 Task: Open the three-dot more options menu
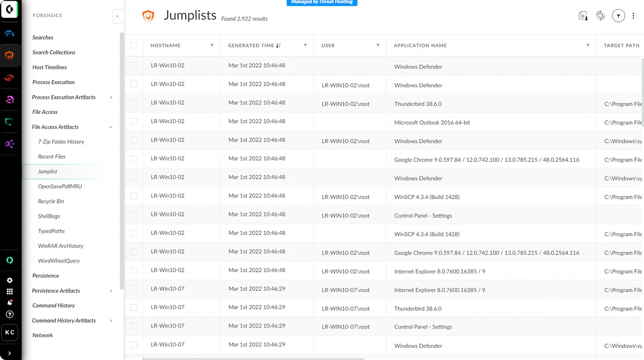coord(633,16)
